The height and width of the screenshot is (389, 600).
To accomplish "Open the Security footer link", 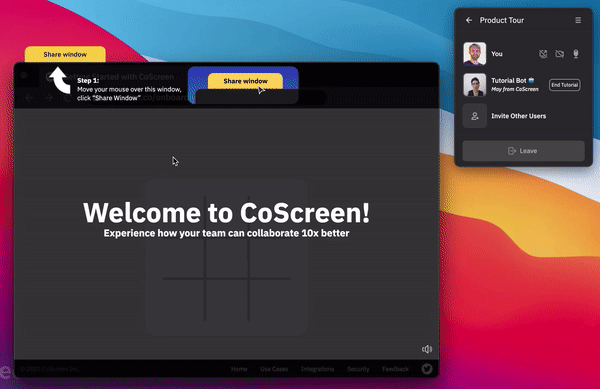I will click(358, 369).
